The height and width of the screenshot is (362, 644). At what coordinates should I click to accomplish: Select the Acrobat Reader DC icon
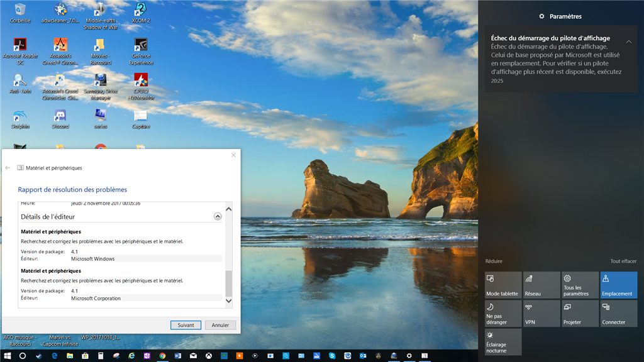point(20,52)
